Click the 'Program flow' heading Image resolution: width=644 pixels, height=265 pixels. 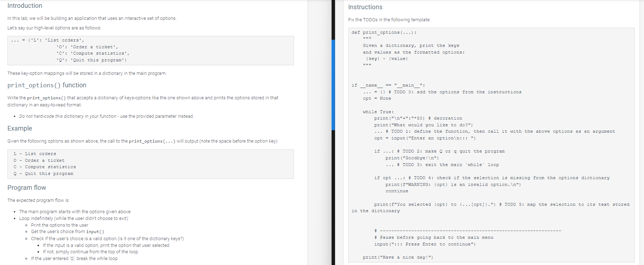[27, 188]
